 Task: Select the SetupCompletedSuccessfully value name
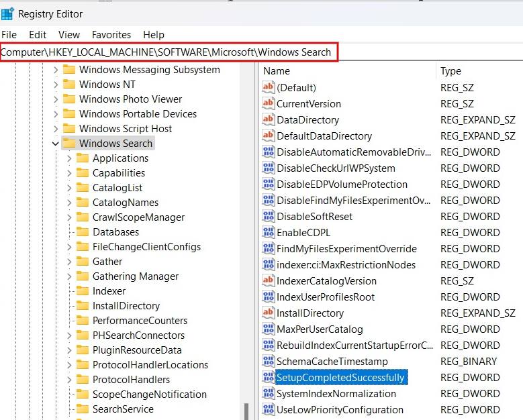click(341, 377)
